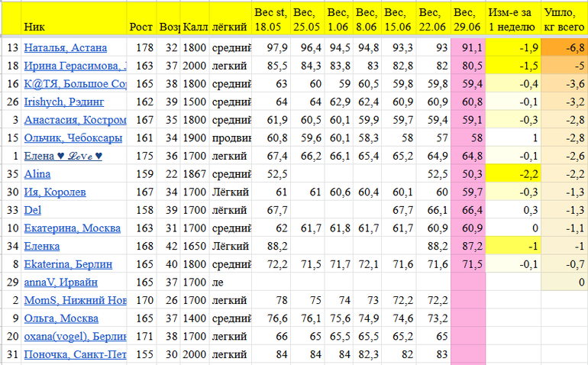588x365 pixels.
Task: Open the Анастасия, Костром link
Action: pyautogui.click(x=75, y=119)
